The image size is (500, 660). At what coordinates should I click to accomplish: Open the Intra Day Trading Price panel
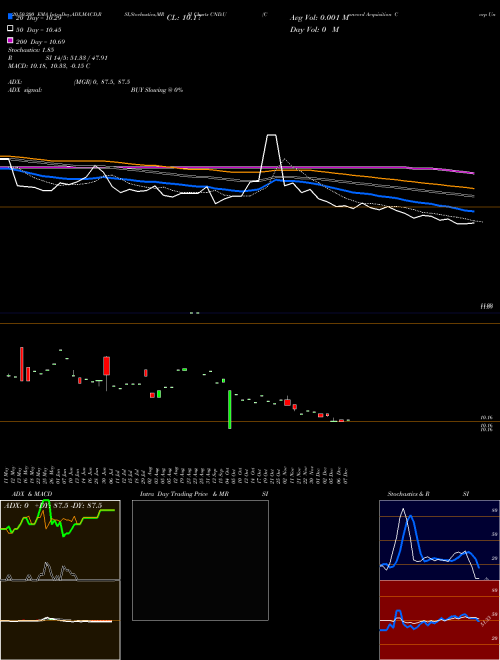pos(200,560)
